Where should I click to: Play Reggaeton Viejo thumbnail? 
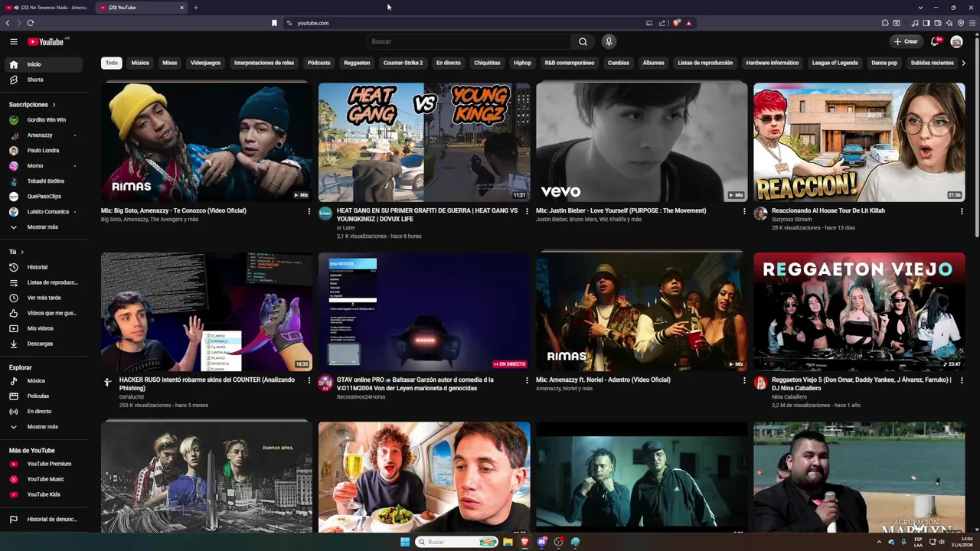(x=859, y=312)
